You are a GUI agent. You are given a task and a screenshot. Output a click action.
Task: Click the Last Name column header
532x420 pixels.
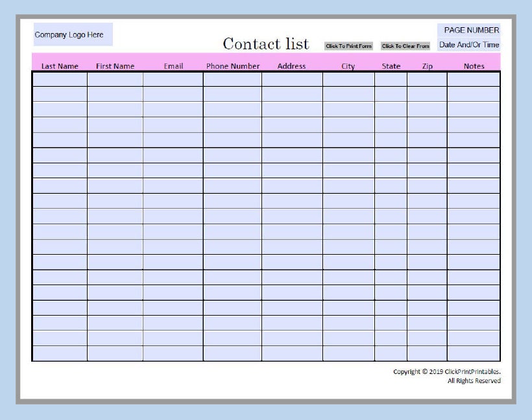pos(60,66)
